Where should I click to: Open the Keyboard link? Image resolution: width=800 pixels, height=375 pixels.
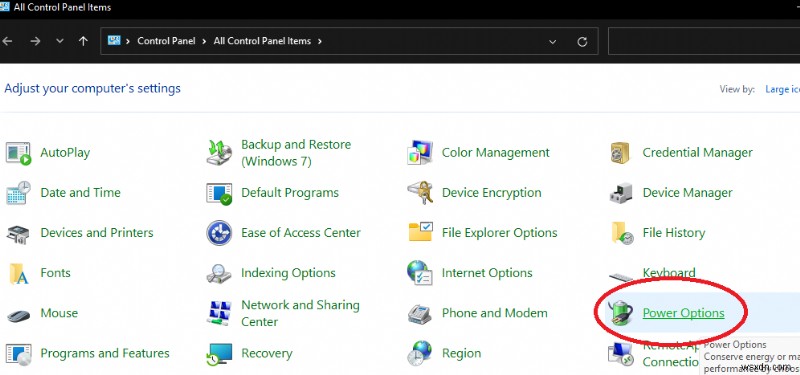pos(669,273)
